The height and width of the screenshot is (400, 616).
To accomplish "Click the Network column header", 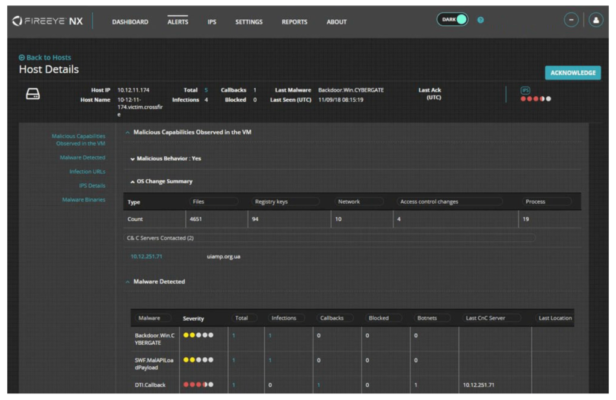I will 359,202.
